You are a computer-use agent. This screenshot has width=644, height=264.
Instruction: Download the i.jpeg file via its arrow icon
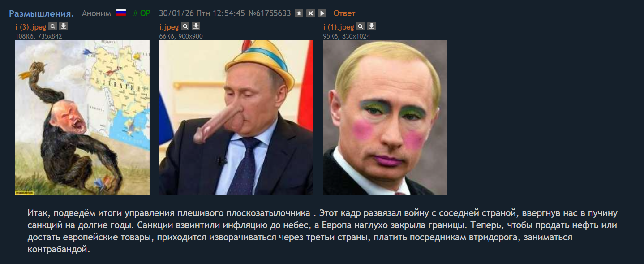[196, 26]
